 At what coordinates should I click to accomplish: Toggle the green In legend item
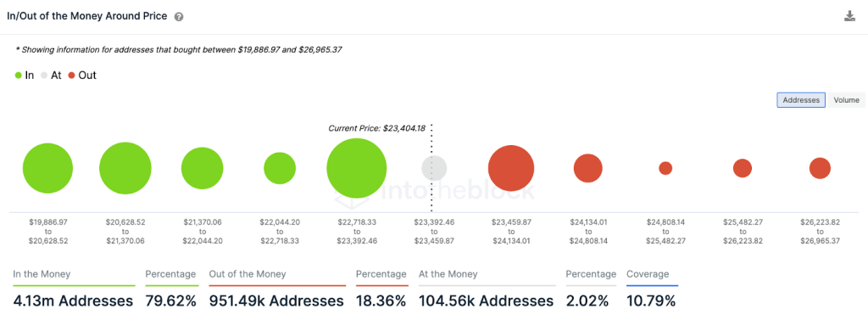pyautogui.click(x=25, y=76)
